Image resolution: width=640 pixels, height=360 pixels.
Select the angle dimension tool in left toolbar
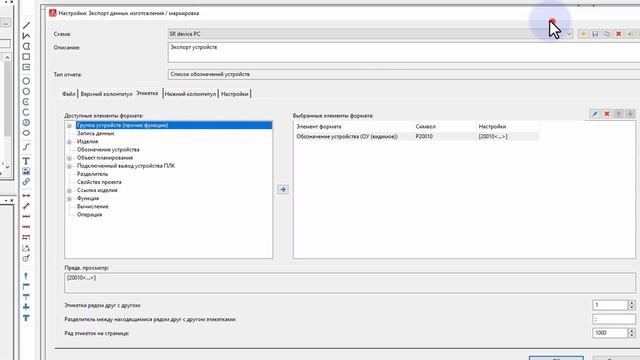26,248
